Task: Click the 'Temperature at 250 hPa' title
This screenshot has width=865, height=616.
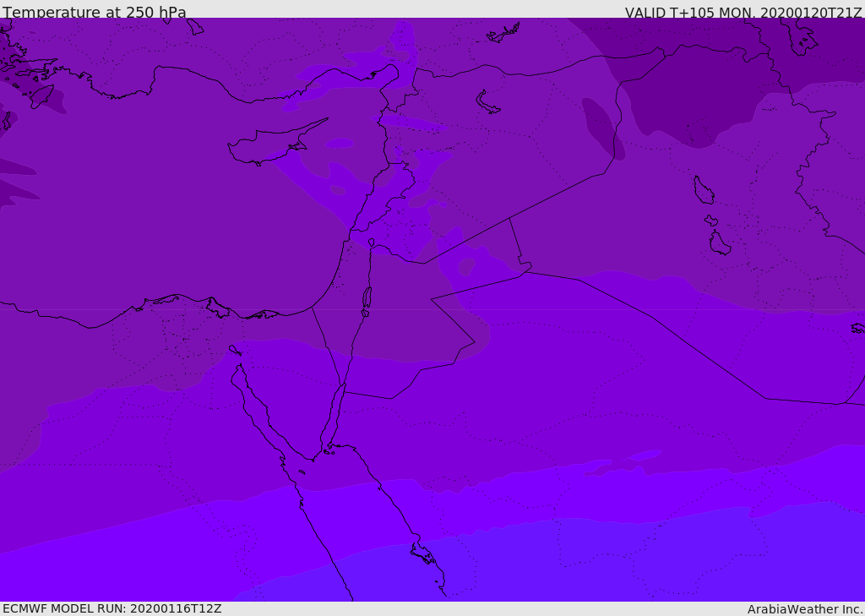Action: [x=95, y=12]
